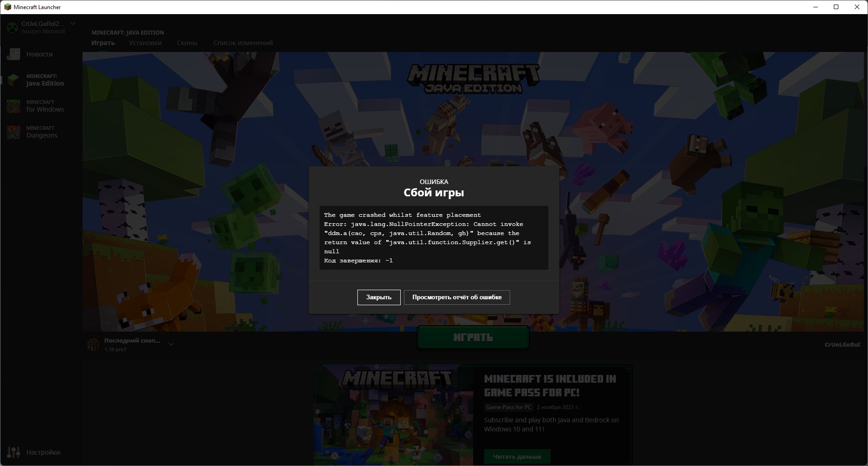Screen dimensions: 868x466
Task: Click the Game Pass news thumbnail image
Action: pos(393,415)
